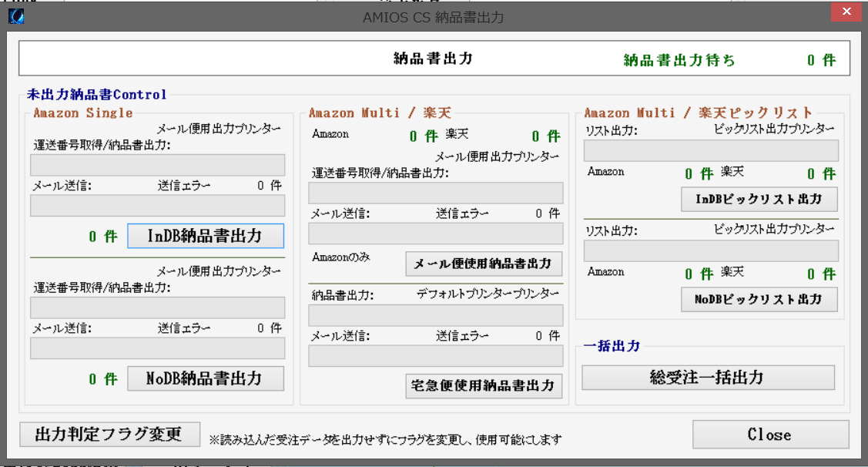868x467 pixels.
Task: Click メール送信 field above the InDB納品書出力 button
Action: pyautogui.click(x=157, y=205)
